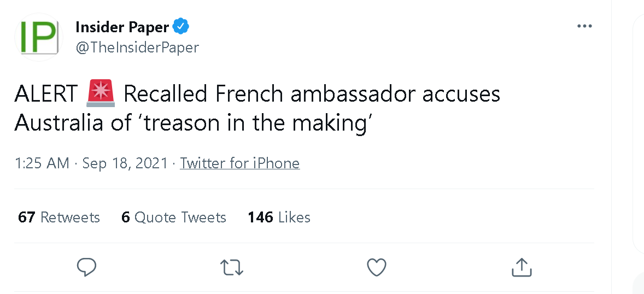Click the word Australia in the tweet

coord(58,123)
